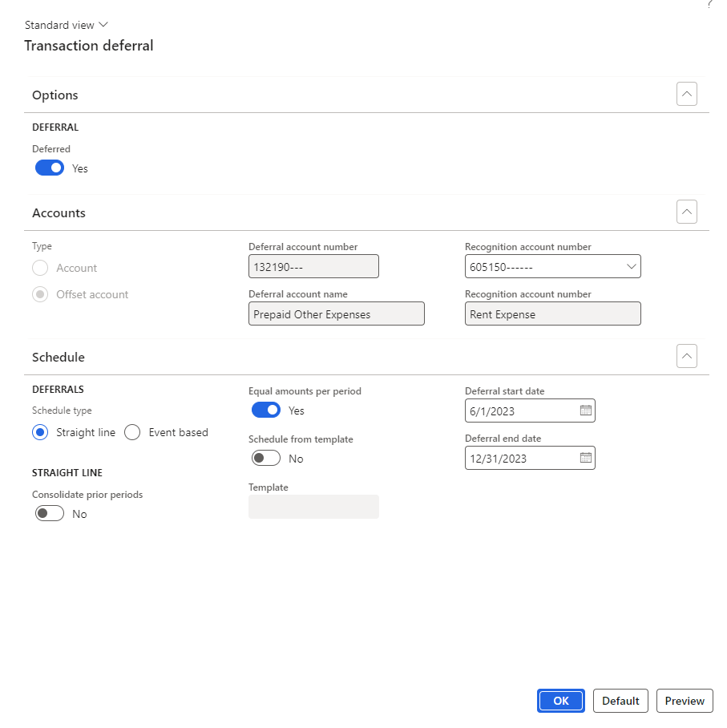Turn off the Deferred toggle
The image size is (727, 728).
(x=50, y=168)
